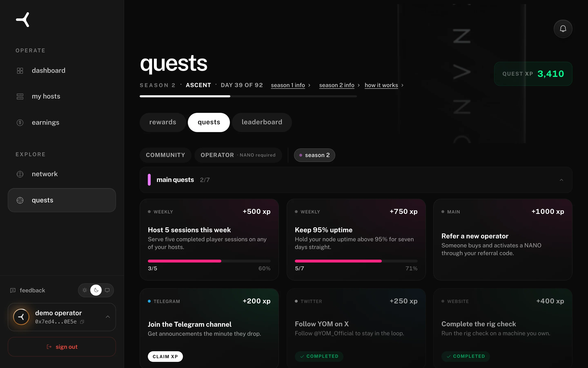The image size is (588, 368).
Task: Expand the demo operator account menu
Action: (108, 317)
